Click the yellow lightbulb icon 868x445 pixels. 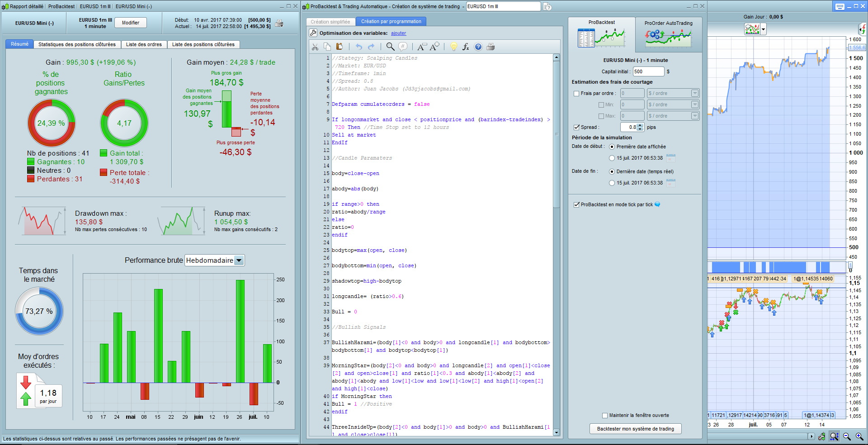point(454,47)
